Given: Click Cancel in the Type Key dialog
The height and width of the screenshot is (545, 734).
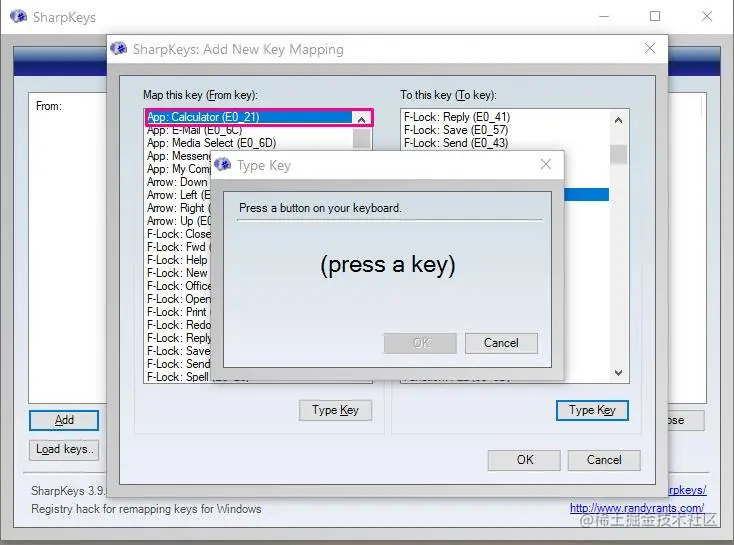Looking at the screenshot, I should coord(501,343).
